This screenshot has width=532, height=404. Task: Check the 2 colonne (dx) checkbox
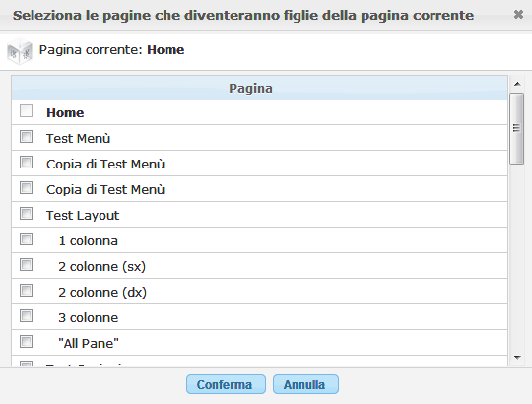(x=27, y=291)
